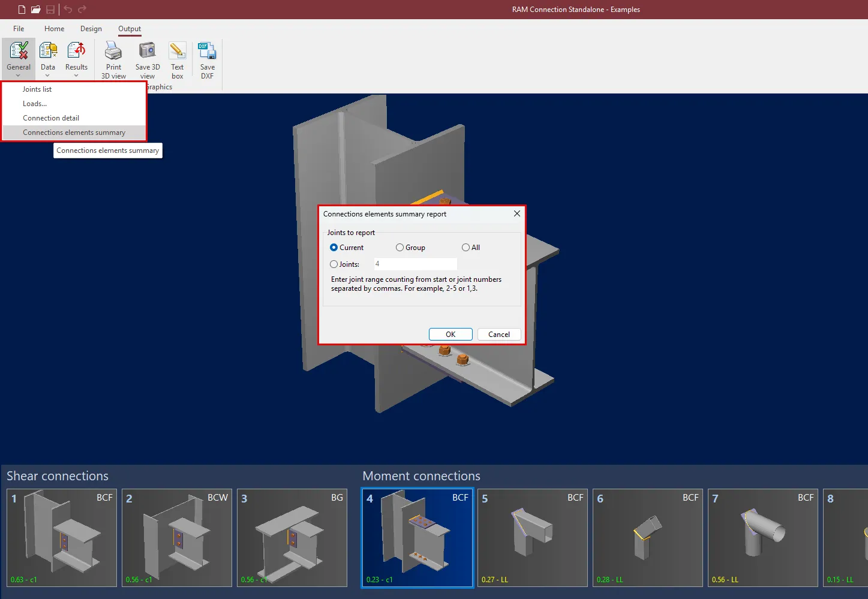The width and height of the screenshot is (868, 599).
Task: Click Cancel in the summary report dialog
Action: tap(499, 335)
